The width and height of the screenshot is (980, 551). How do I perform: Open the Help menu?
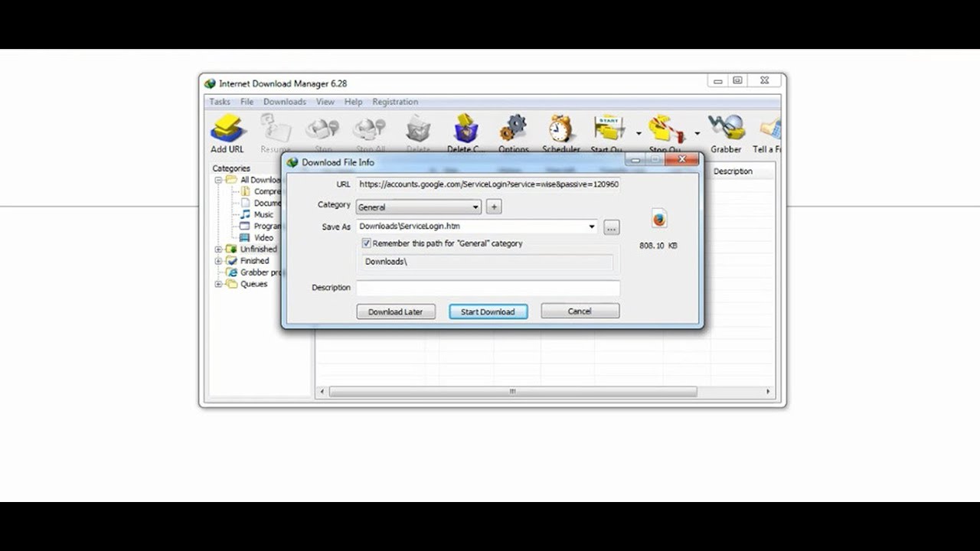pyautogui.click(x=353, y=102)
